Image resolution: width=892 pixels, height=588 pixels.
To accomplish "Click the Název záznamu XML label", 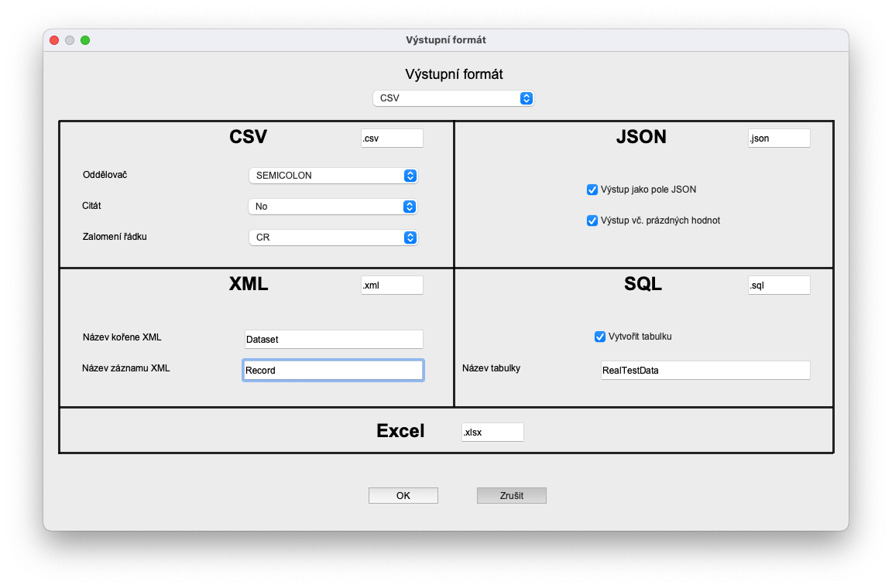I will click(x=125, y=368).
